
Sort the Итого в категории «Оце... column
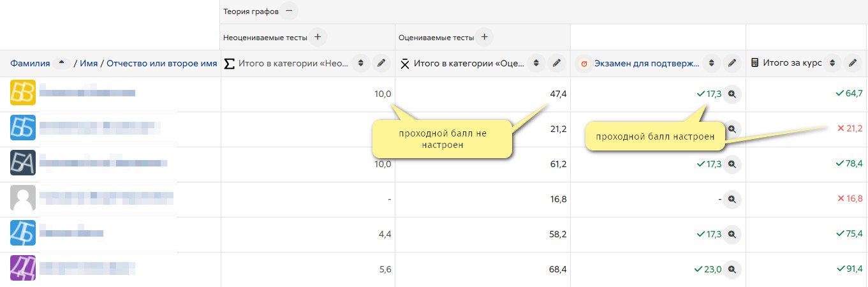click(x=536, y=63)
